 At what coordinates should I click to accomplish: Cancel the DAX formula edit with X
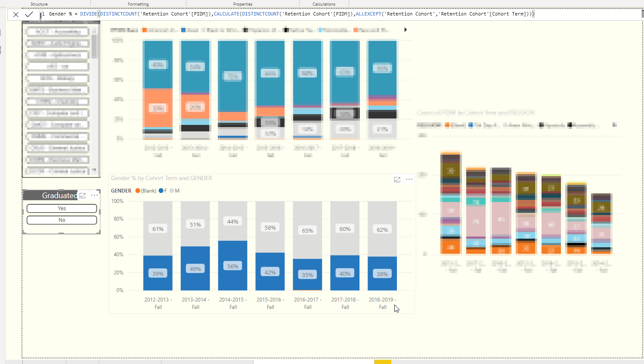pyautogui.click(x=16, y=15)
